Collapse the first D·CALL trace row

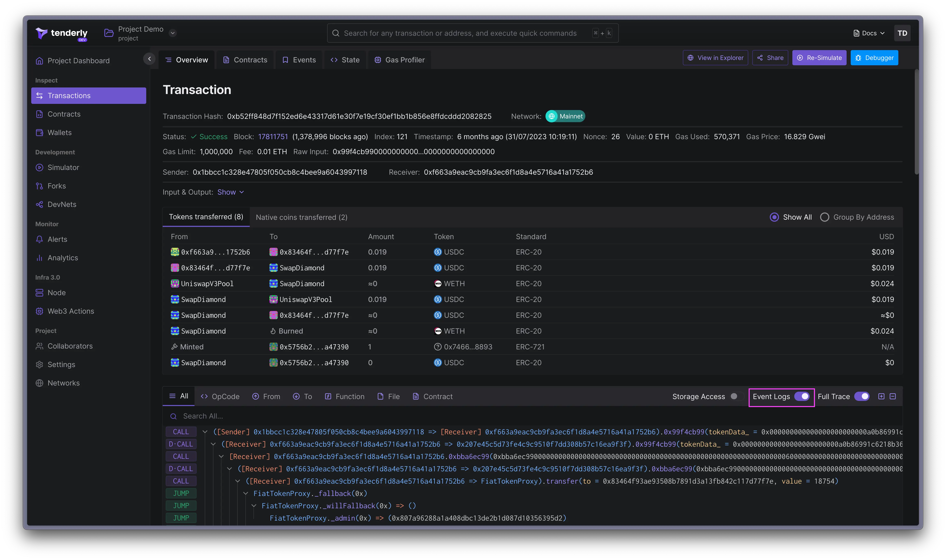213,444
